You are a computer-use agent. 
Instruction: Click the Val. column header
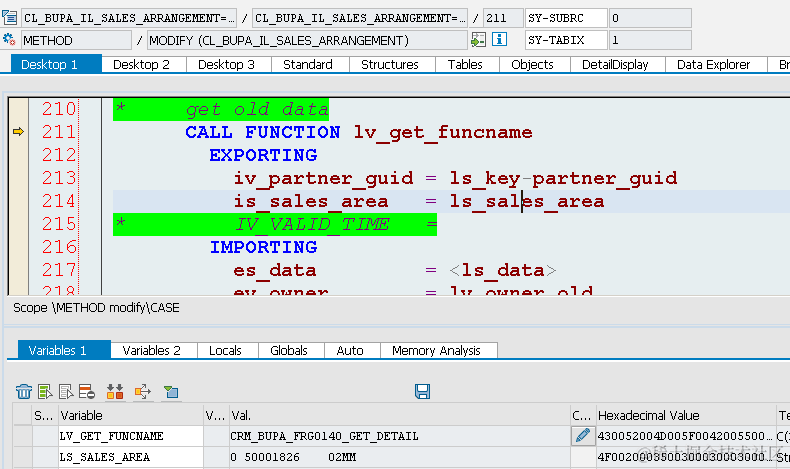click(400, 416)
